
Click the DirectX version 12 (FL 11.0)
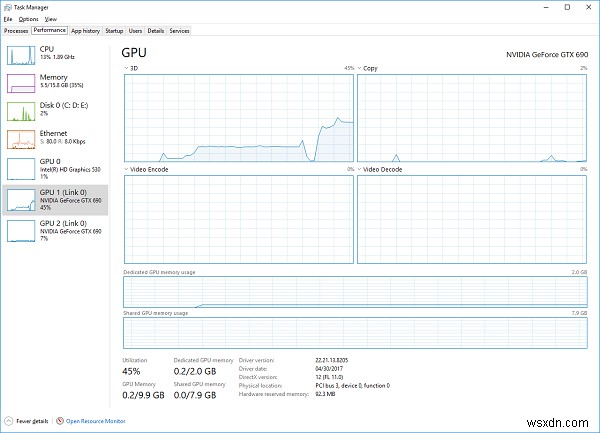[x=329, y=377]
